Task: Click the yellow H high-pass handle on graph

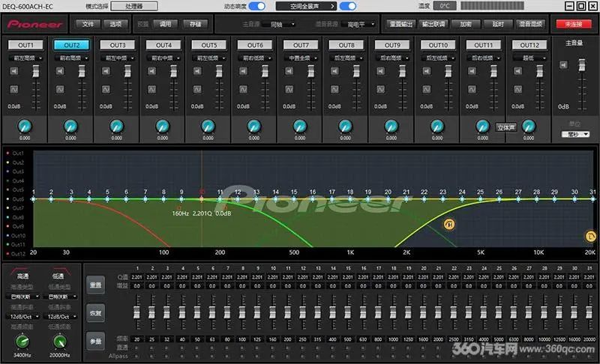Action: click(449, 224)
